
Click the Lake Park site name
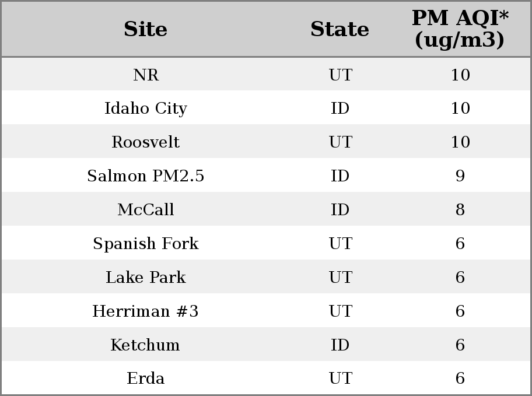[x=146, y=277]
